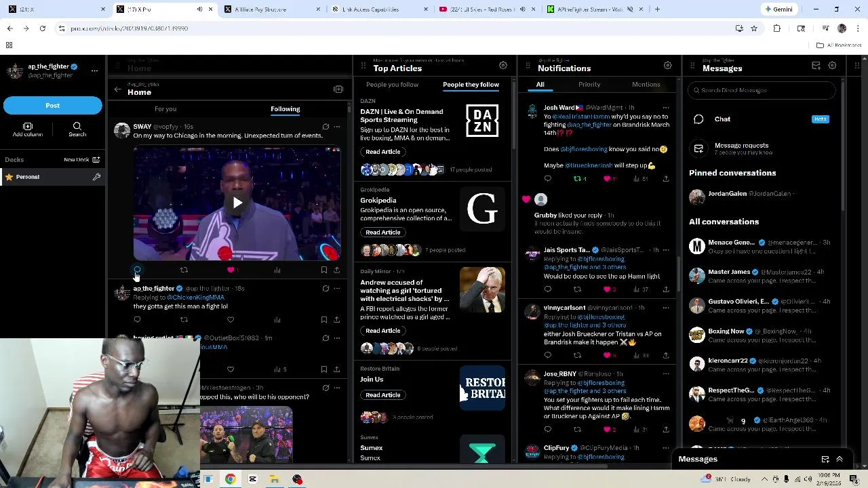Screen dimensions: 868x488
Task: View analytics on SWAY's post
Action: tap(277, 270)
